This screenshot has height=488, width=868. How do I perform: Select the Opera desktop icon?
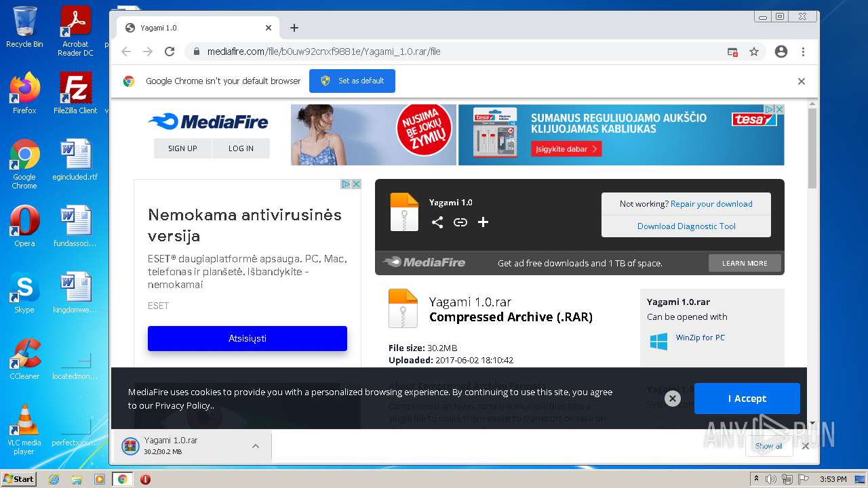click(24, 226)
